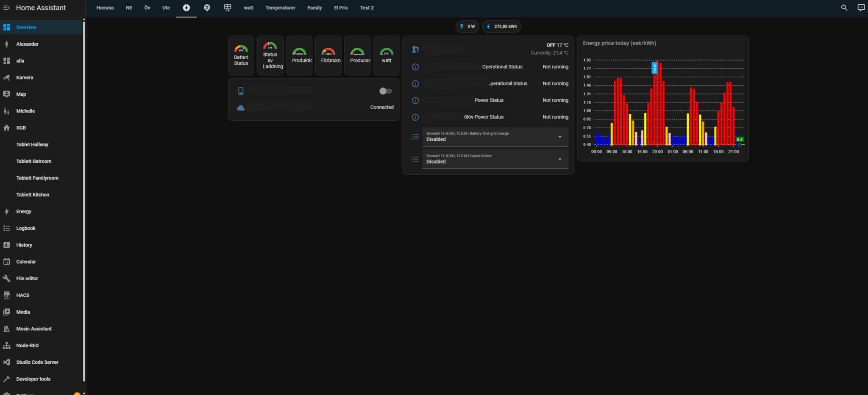Open Node-RED from the sidebar
This screenshot has width=868, height=395.
click(27, 345)
